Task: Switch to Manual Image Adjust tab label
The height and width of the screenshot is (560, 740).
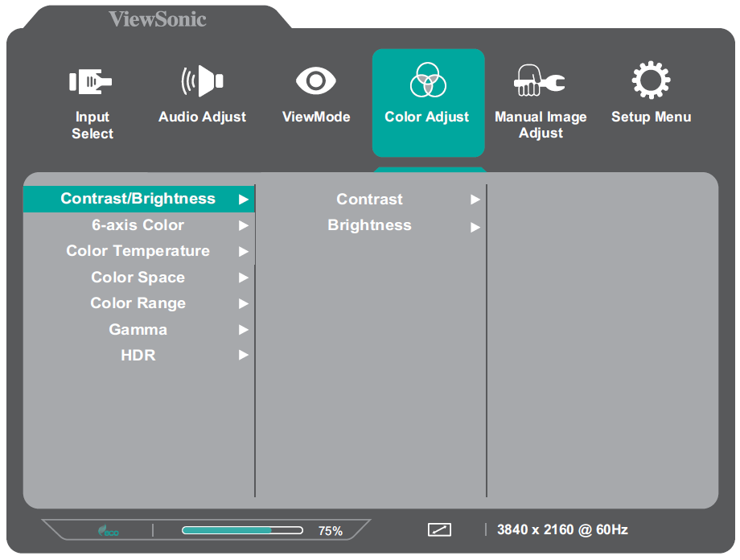Action: click(541, 126)
